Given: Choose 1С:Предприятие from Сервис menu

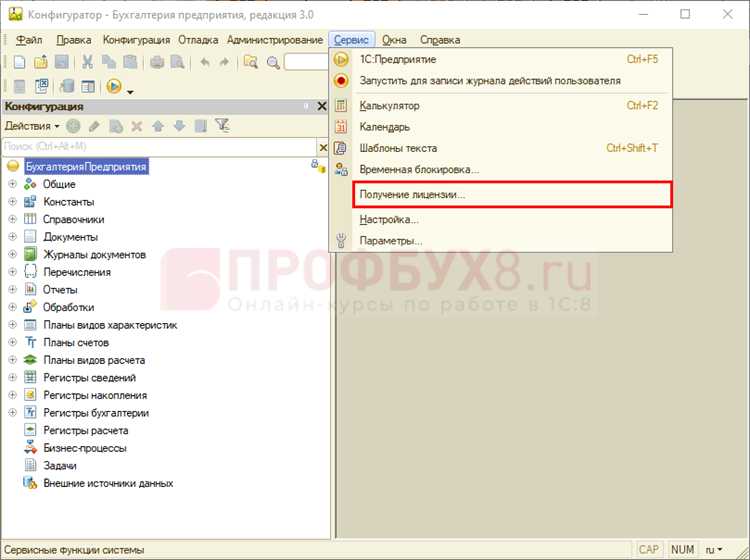Looking at the screenshot, I should point(501,59).
